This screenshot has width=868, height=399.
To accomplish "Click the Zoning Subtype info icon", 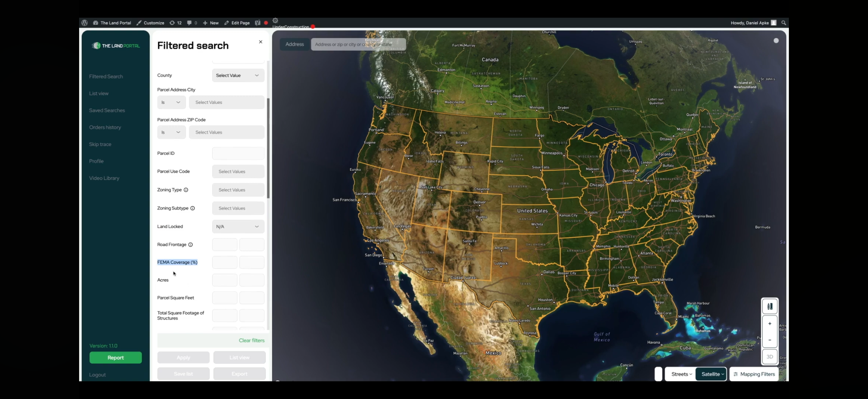I will (192, 208).
